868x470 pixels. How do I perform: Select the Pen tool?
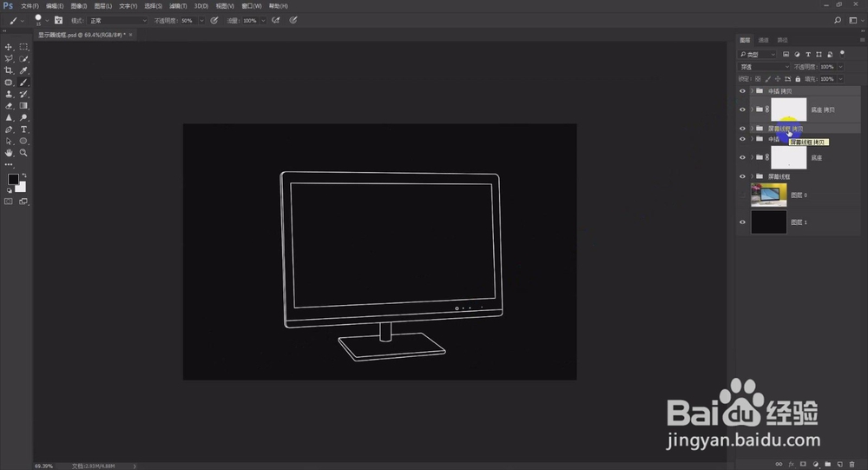[x=9, y=129]
